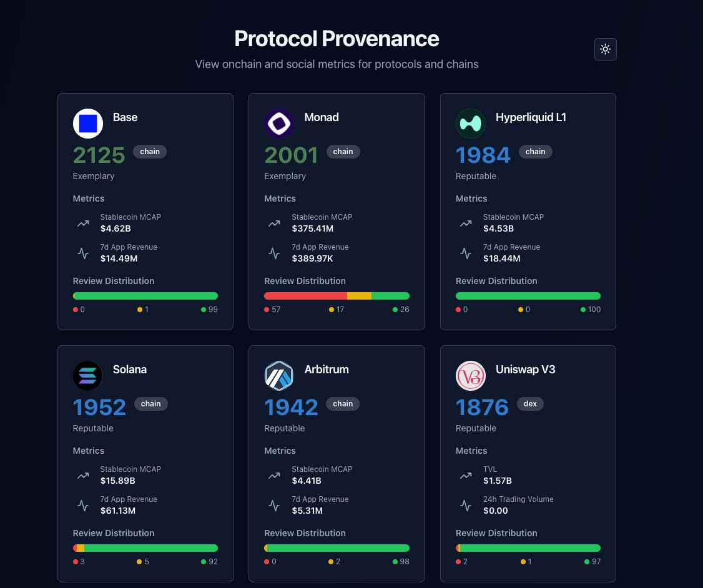Click the Protocol Provenance heading

pyautogui.click(x=337, y=39)
